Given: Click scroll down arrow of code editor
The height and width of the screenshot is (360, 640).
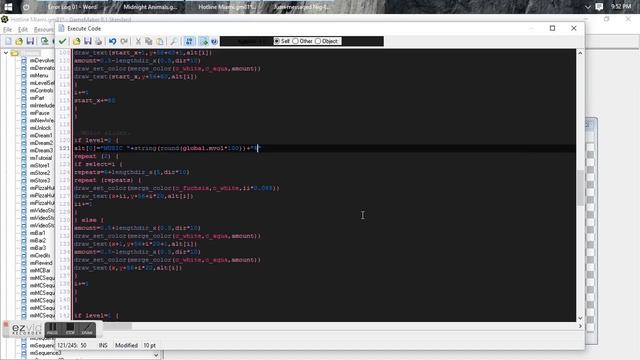Looking at the screenshot, I should pos(580,318).
